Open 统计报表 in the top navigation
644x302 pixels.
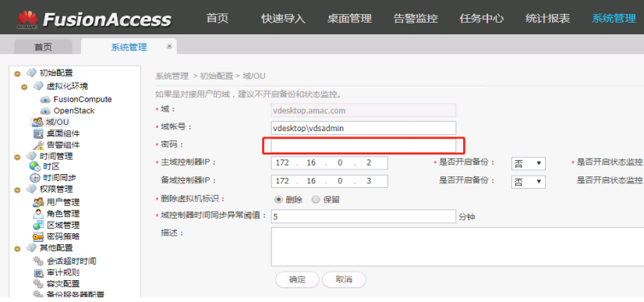pyautogui.click(x=548, y=19)
